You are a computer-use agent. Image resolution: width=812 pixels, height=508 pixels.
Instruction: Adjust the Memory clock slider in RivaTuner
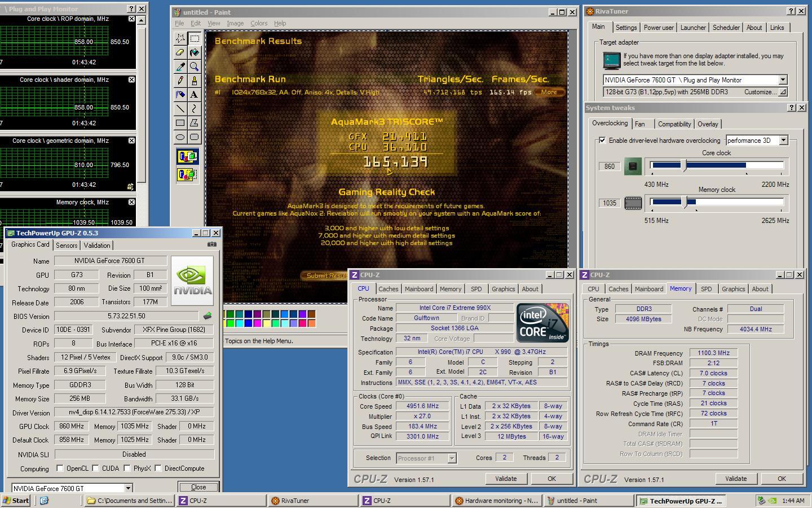pos(685,202)
